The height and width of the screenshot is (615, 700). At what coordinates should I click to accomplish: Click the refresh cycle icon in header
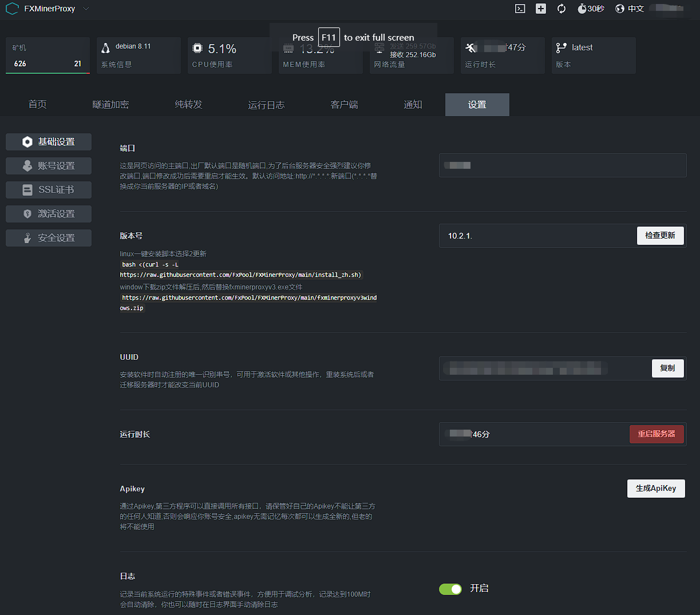click(561, 9)
